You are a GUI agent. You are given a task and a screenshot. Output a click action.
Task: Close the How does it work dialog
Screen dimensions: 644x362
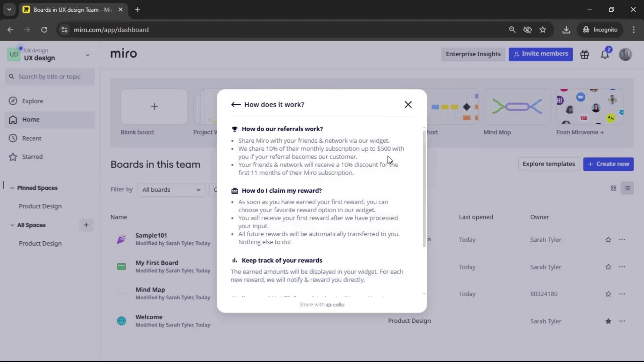point(408,105)
